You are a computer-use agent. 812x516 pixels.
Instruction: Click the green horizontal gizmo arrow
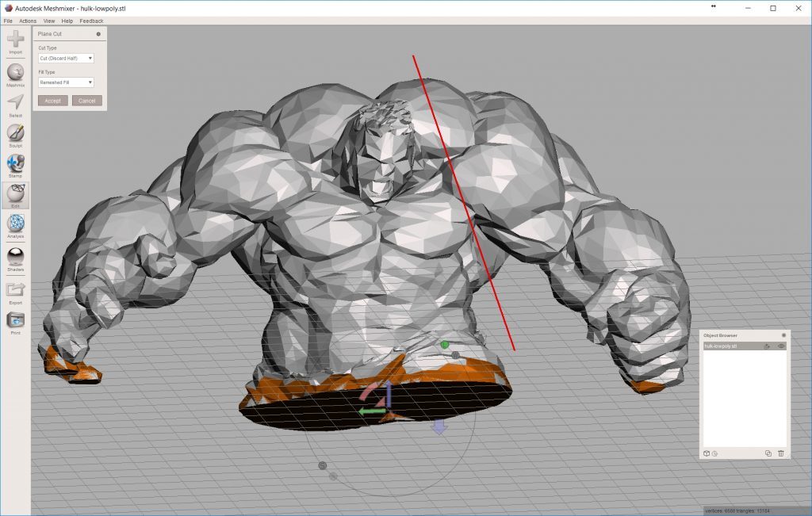point(372,411)
